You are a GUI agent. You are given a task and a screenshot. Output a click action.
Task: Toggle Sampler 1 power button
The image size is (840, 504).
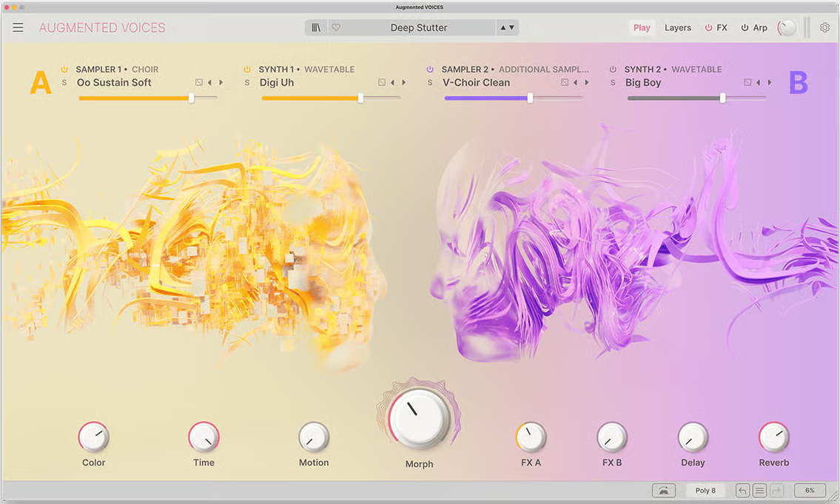[x=64, y=69]
